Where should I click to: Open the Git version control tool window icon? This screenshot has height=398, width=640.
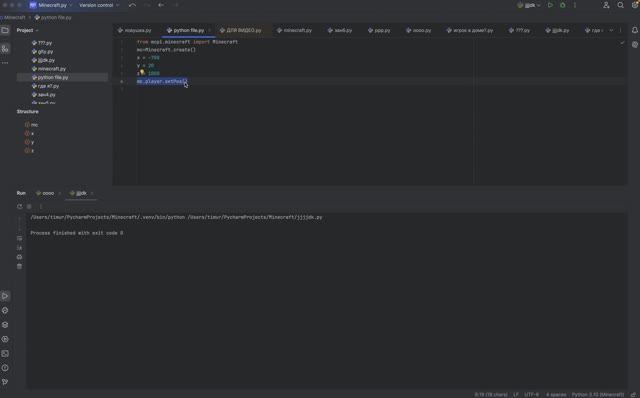tap(5, 382)
